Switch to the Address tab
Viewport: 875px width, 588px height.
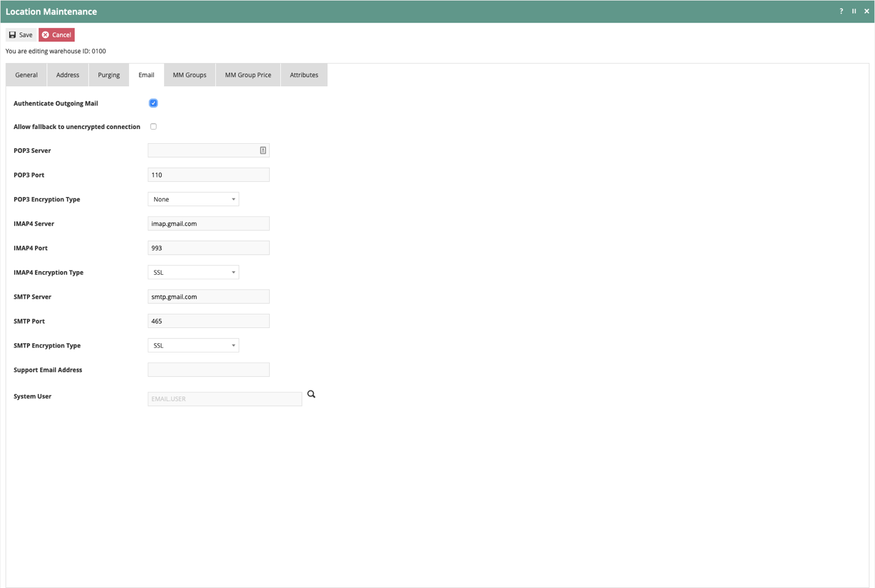point(68,75)
